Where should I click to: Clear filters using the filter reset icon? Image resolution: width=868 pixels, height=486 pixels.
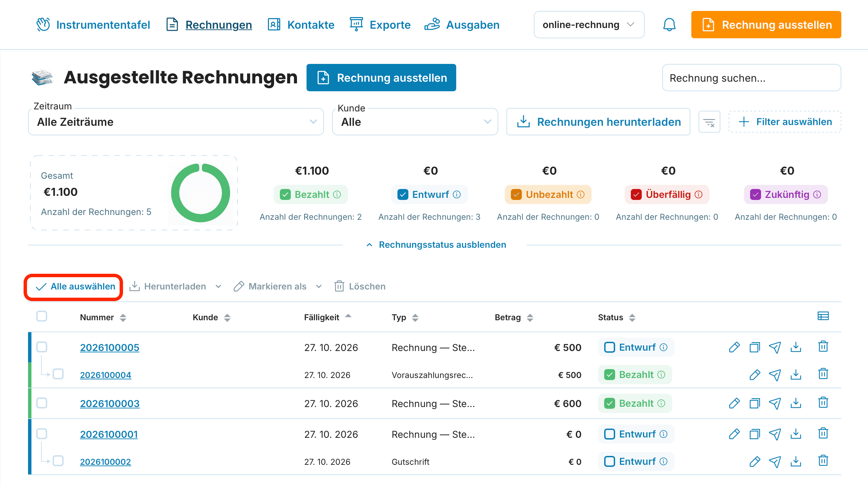pos(709,122)
